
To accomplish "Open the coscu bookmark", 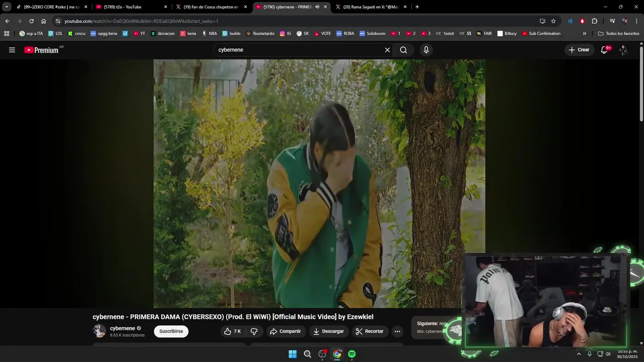I will 76,34.
